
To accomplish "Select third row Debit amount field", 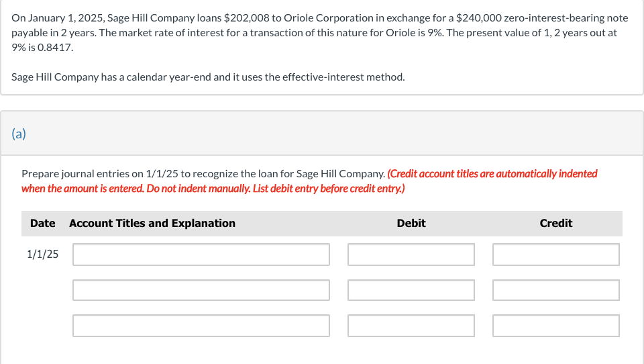I will pyautogui.click(x=411, y=326).
